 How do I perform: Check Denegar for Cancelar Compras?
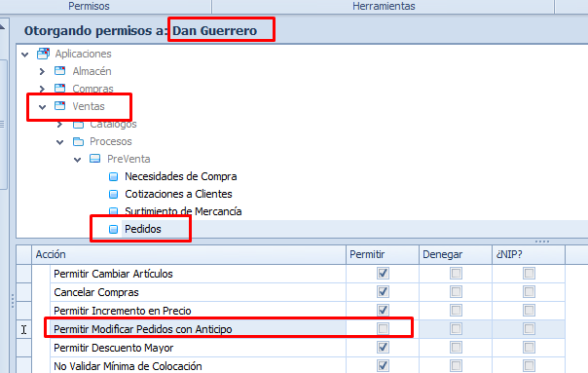[456, 291]
